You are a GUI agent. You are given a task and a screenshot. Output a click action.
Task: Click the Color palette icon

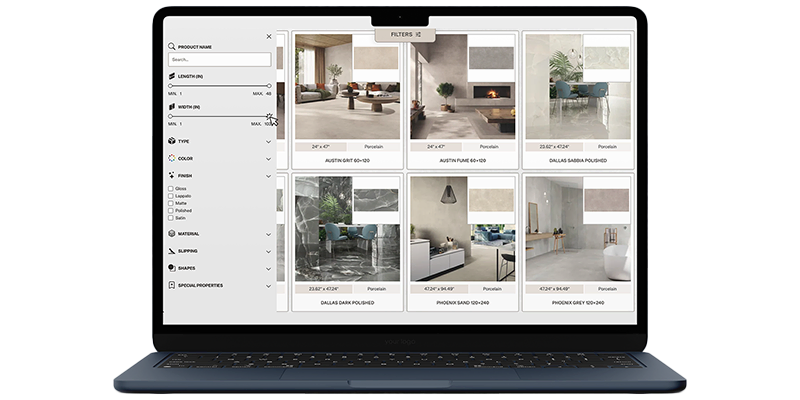(172, 158)
